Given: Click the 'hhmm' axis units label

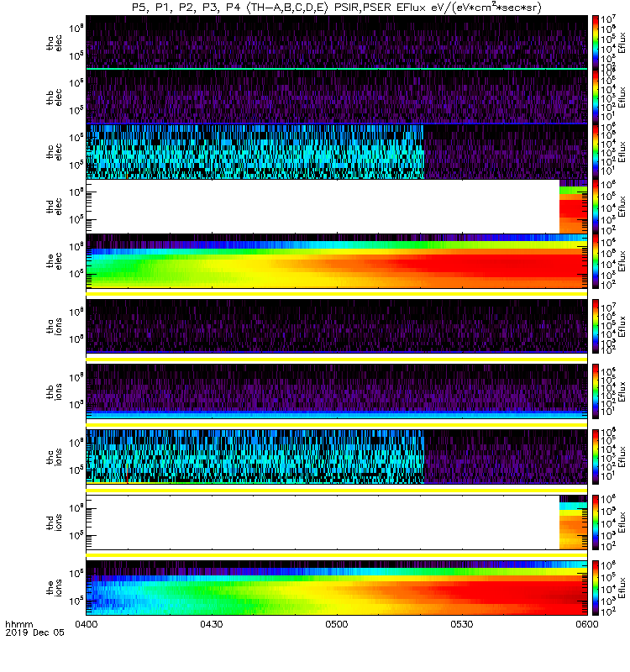Looking at the screenshot, I should coord(18,624).
